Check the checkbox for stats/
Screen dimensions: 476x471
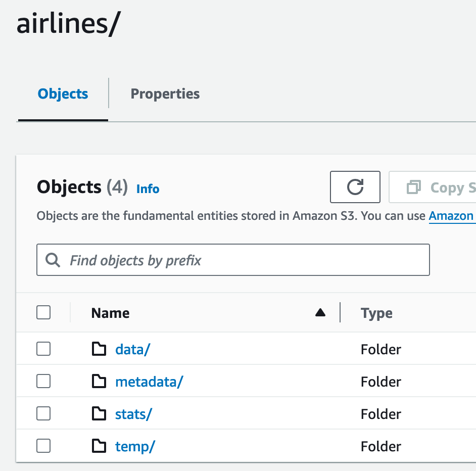(43, 413)
